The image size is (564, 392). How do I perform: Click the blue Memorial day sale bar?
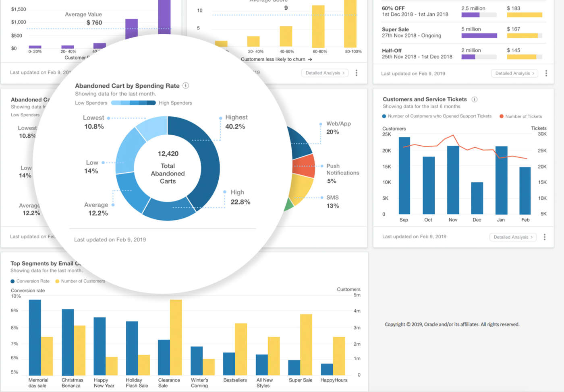tap(35, 337)
